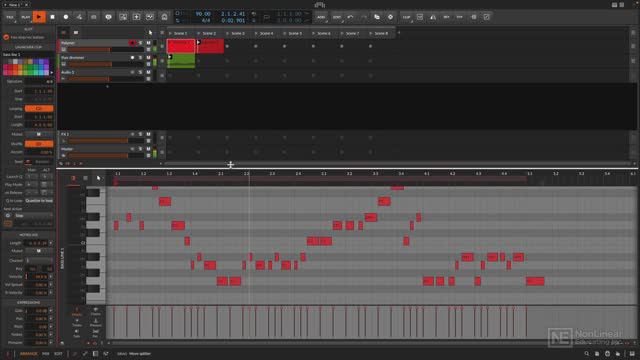Open the EDIT menu in the top toolbar
The image size is (640, 360).
click(x=337, y=17)
